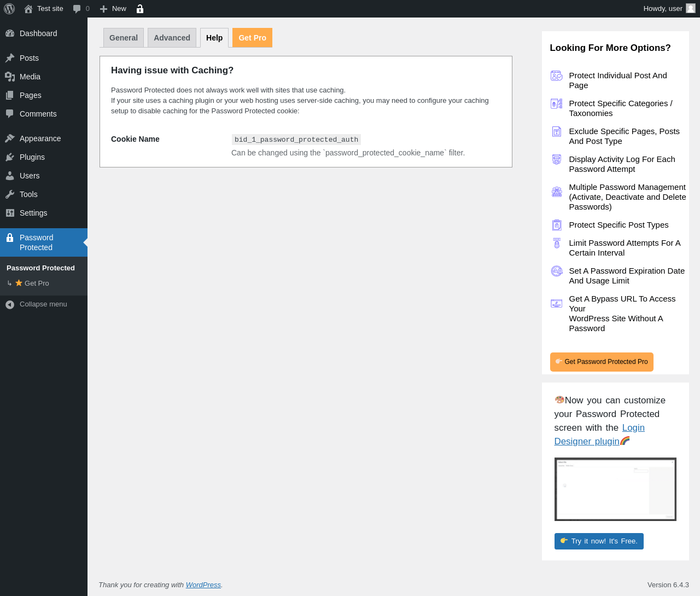Open Test site home icon
700x596 pixels.
coord(28,9)
